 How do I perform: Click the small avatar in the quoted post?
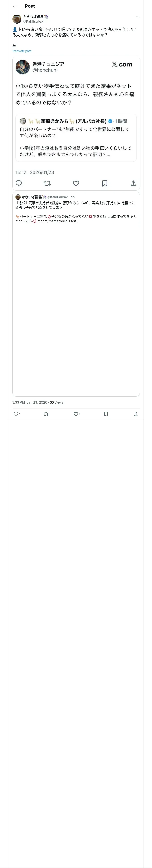tap(18, 197)
